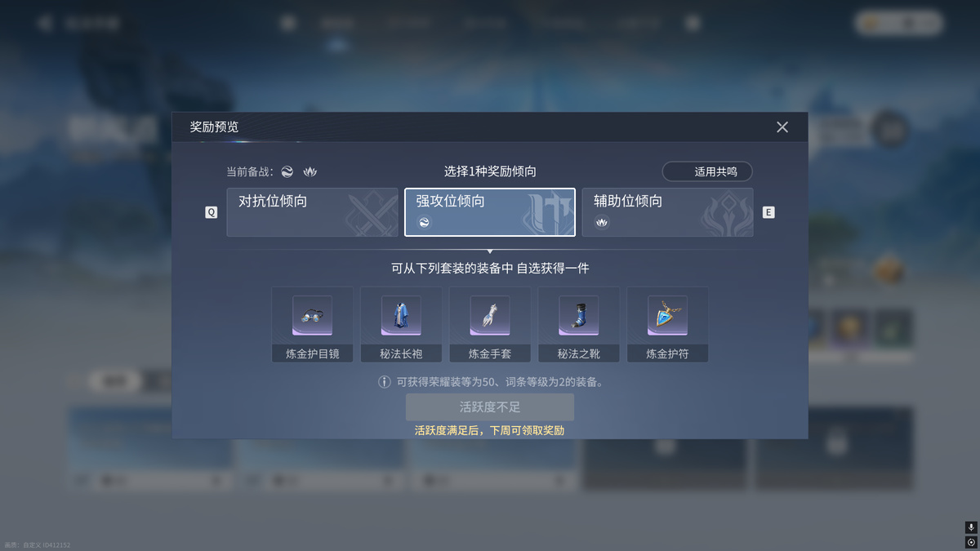The image size is (980, 551).
Task: Select the 炼金手套 gloves item icon
Action: coord(490,316)
